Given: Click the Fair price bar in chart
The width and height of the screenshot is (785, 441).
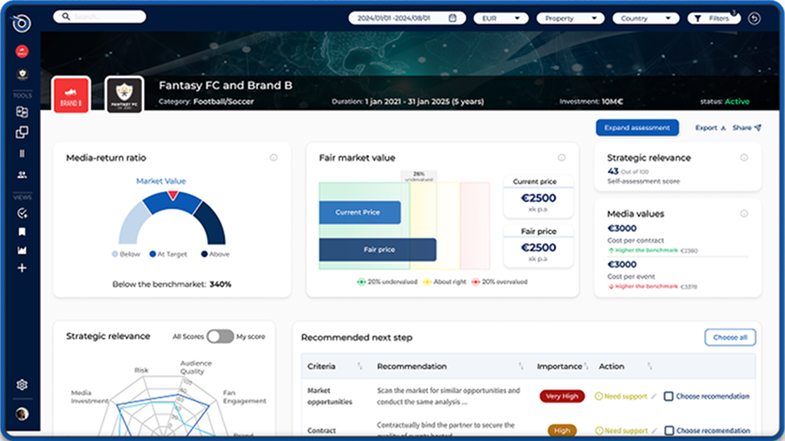Looking at the screenshot, I should (378, 249).
